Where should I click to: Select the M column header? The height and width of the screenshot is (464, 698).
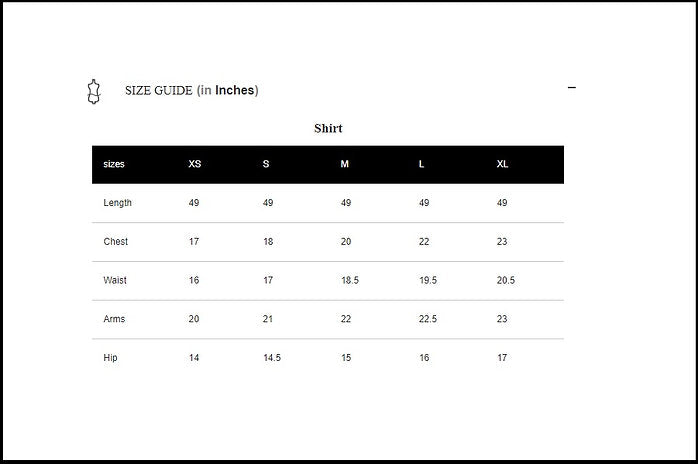coord(345,164)
